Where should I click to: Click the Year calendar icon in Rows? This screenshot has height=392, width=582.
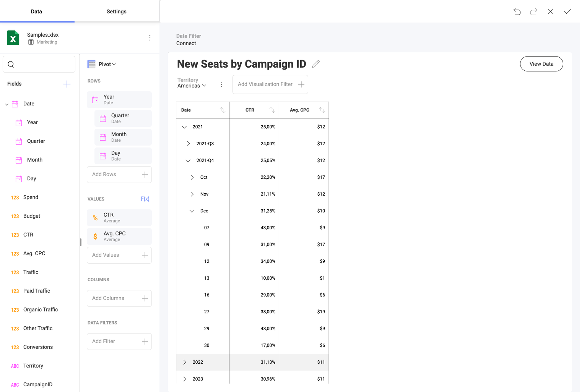(x=95, y=100)
